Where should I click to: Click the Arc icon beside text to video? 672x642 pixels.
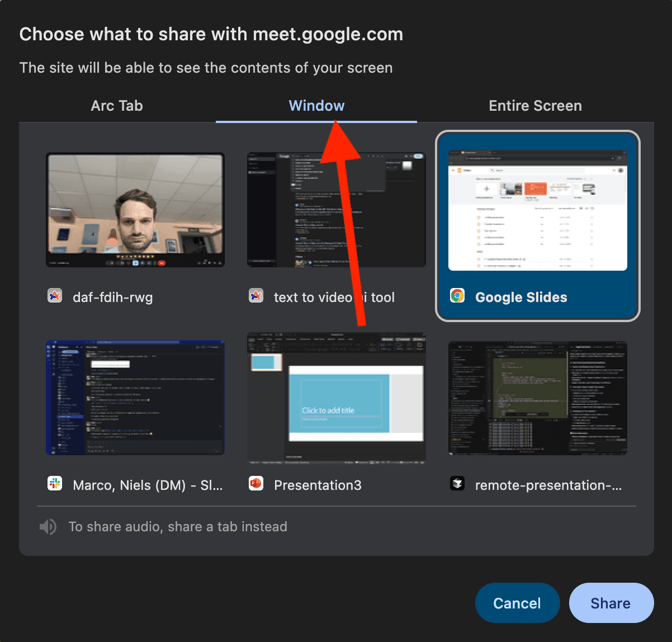coord(256,296)
